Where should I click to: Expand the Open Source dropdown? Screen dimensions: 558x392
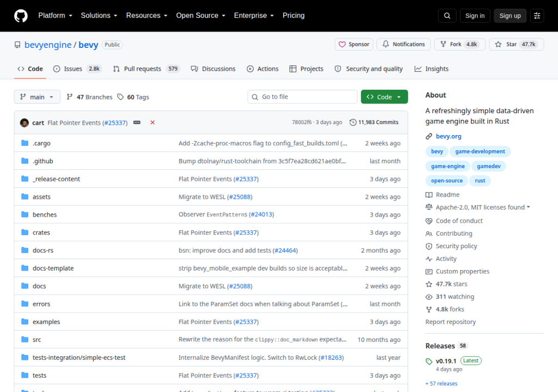tap(201, 16)
